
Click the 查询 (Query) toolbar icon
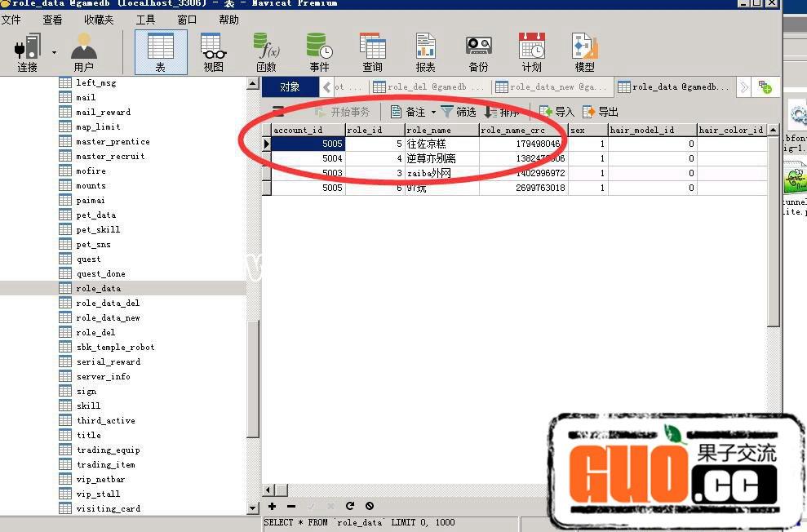pyautogui.click(x=372, y=52)
